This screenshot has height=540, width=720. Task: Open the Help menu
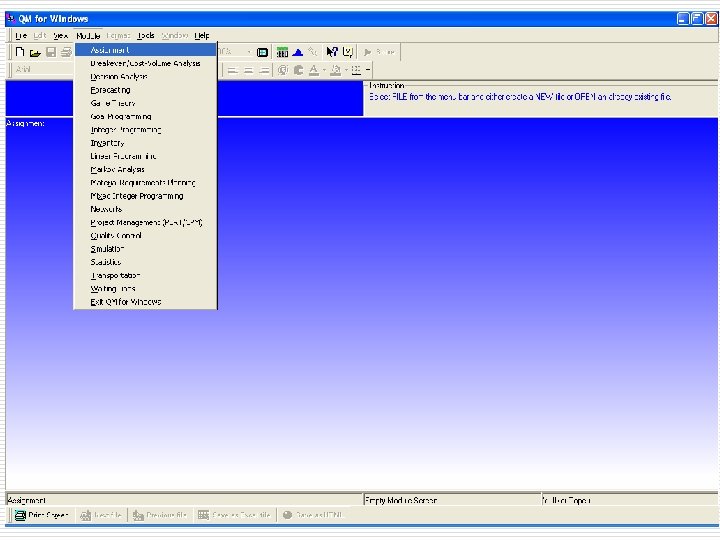pos(202,36)
